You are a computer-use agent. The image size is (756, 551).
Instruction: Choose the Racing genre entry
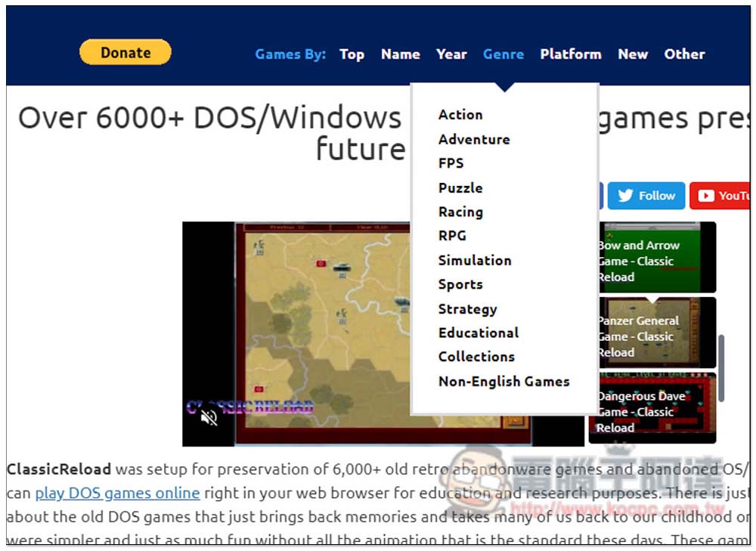(x=460, y=212)
